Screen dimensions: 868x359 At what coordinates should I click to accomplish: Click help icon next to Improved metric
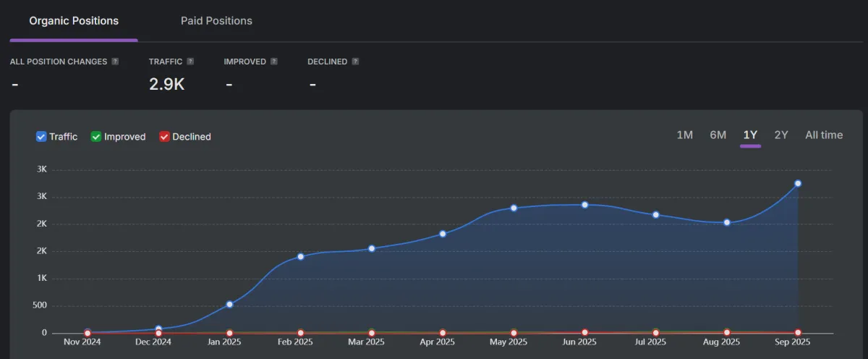coord(274,62)
